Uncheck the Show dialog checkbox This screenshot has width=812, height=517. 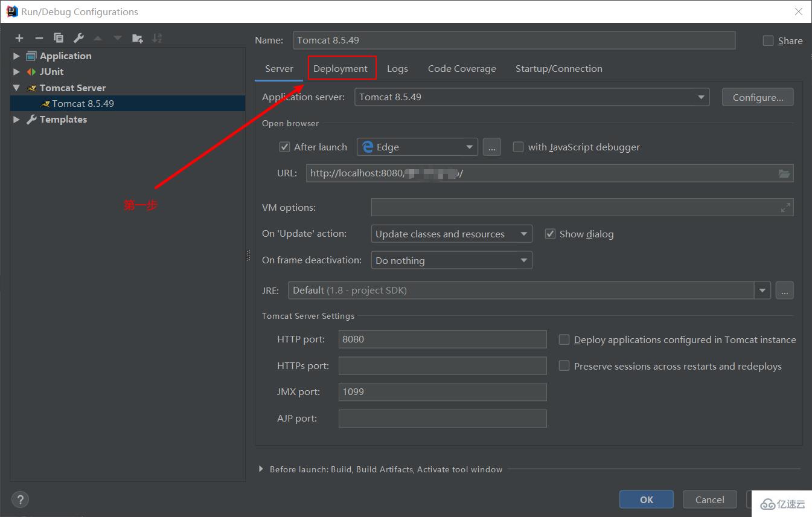(550, 234)
